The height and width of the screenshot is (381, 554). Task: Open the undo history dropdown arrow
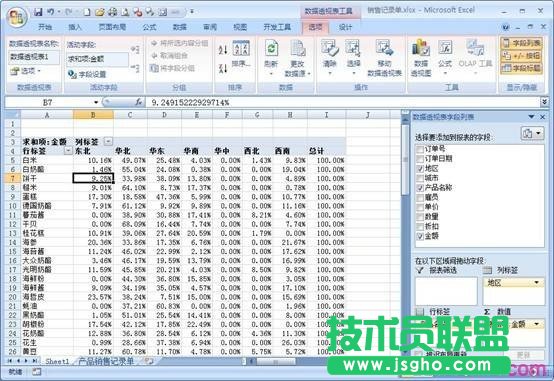[x=59, y=12]
